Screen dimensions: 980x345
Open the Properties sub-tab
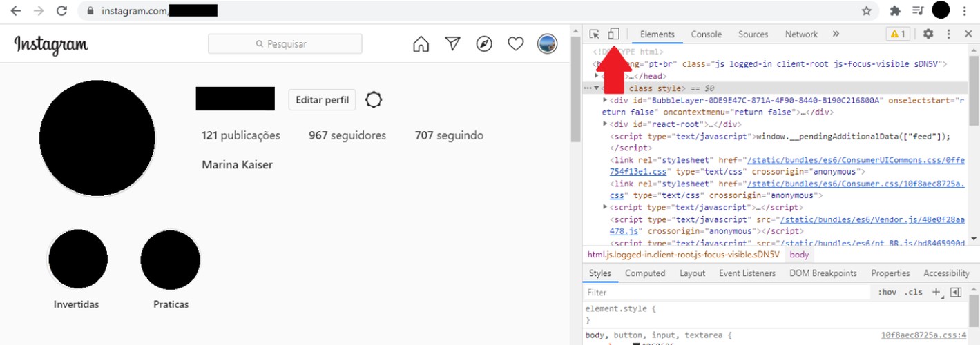pos(890,273)
